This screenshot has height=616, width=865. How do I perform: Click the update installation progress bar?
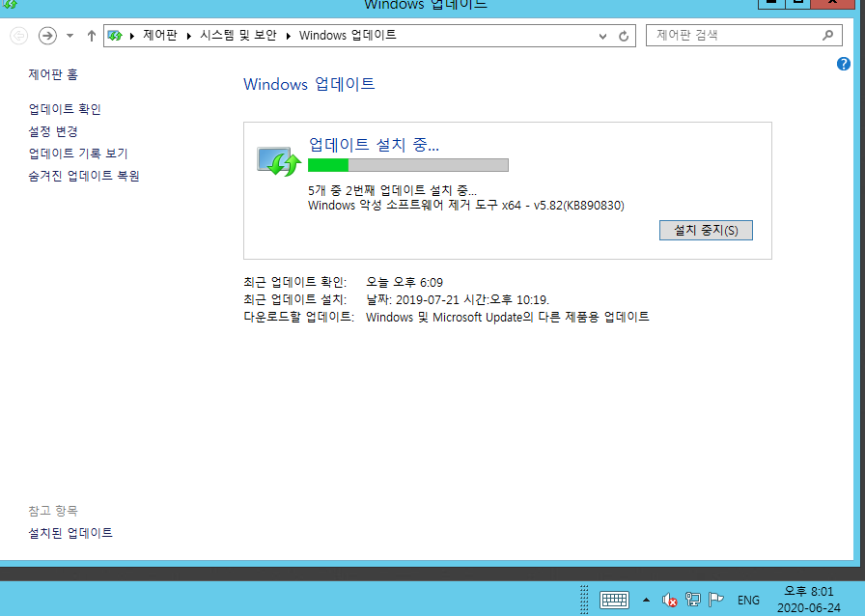click(x=408, y=165)
